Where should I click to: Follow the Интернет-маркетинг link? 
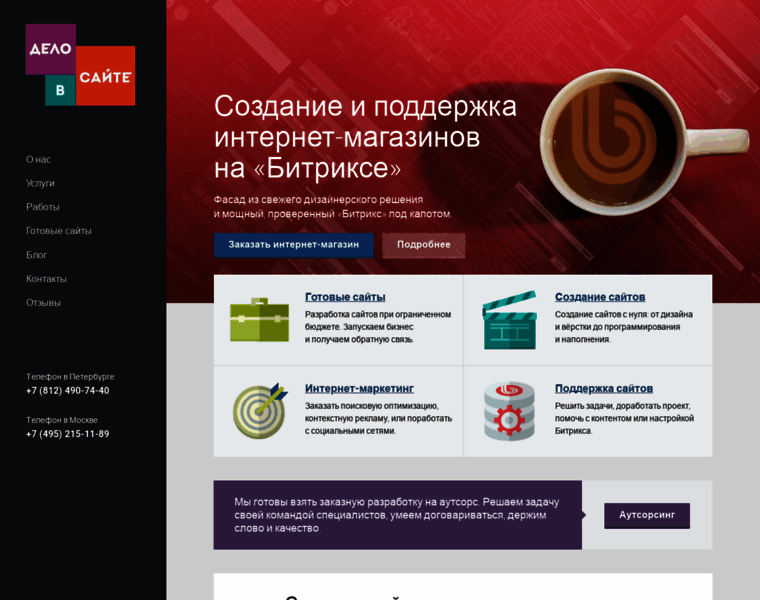tap(359, 388)
